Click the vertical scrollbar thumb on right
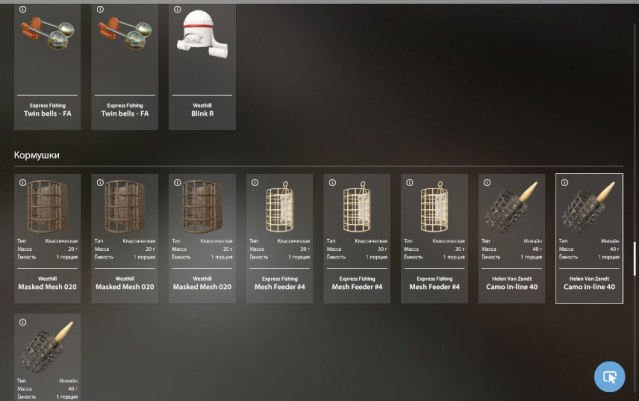The height and width of the screenshot is (401, 639). [x=634, y=259]
